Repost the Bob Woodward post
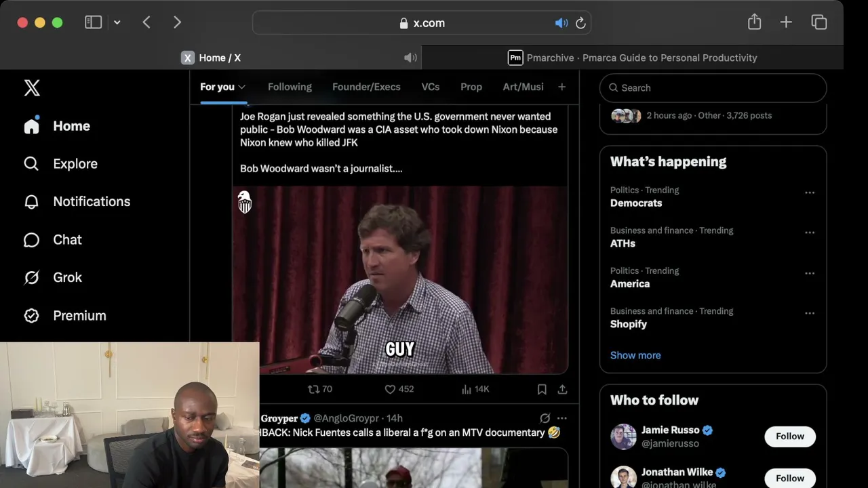 pyautogui.click(x=320, y=389)
